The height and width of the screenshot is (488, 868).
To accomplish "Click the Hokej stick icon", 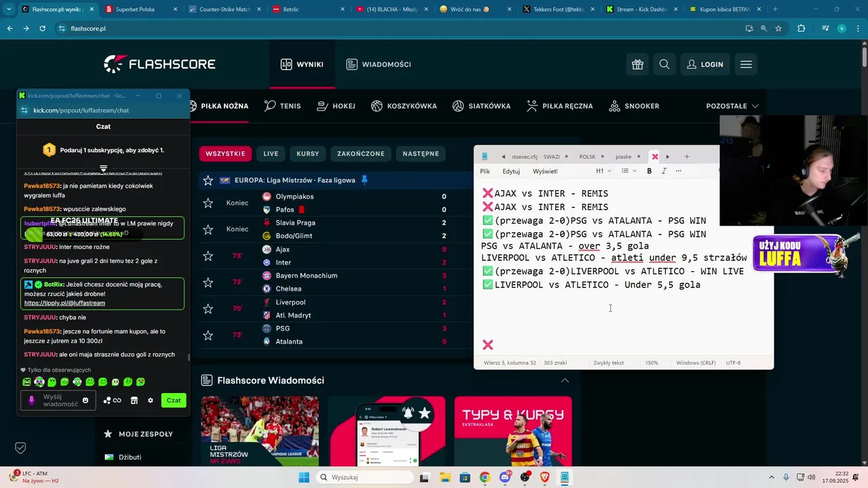I will [321, 106].
